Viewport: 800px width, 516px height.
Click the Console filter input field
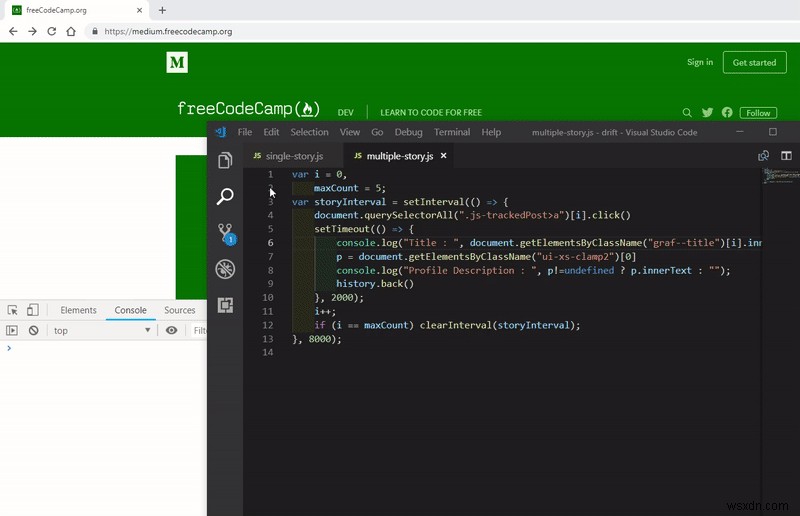199,330
